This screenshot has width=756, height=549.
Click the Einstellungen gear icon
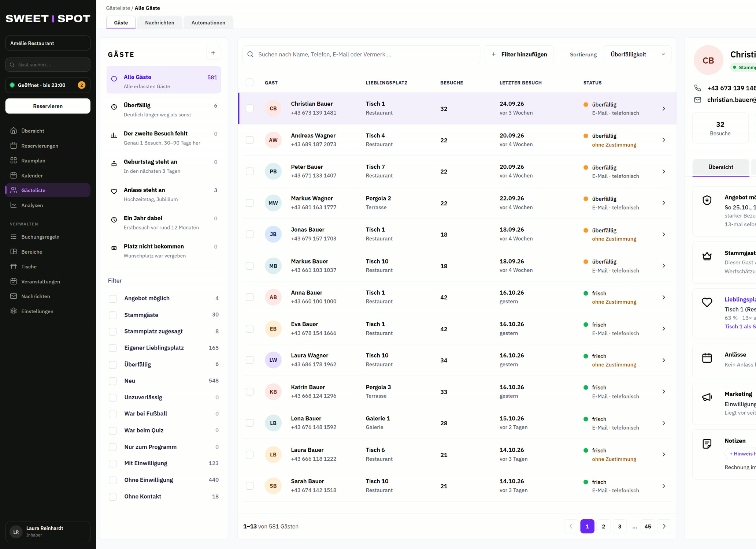tap(14, 311)
